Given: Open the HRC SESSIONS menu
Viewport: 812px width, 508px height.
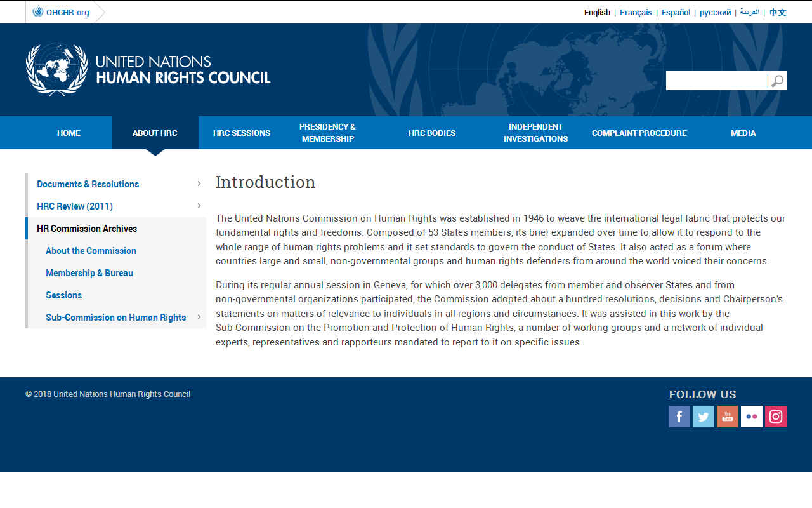Looking at the screenshot, I should point(242,133).
